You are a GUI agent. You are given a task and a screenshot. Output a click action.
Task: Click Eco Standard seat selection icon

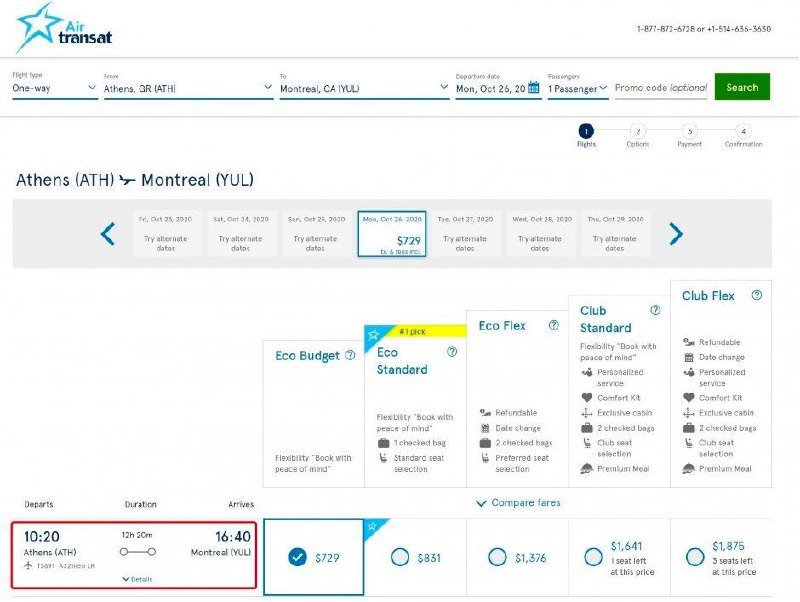383,458
